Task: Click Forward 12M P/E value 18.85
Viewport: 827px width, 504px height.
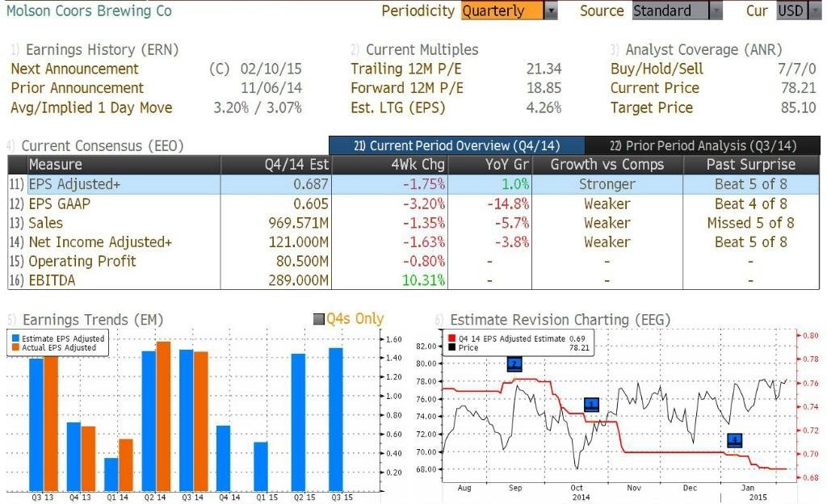Action: pyautogui.click(x=544, y=87)
